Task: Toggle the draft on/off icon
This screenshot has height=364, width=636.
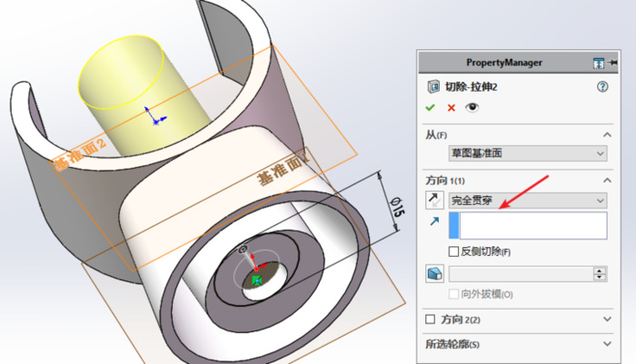Action: [x=434, y=273]
